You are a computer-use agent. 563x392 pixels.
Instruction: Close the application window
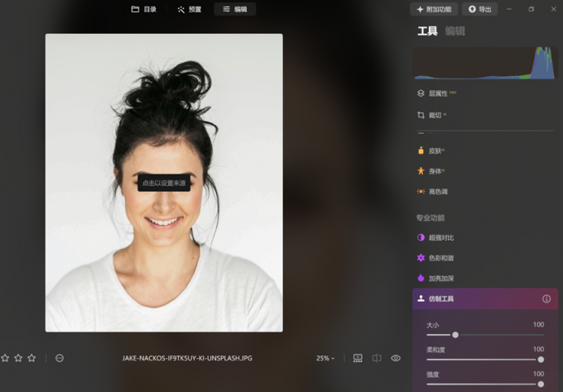(x=553, y=9)
